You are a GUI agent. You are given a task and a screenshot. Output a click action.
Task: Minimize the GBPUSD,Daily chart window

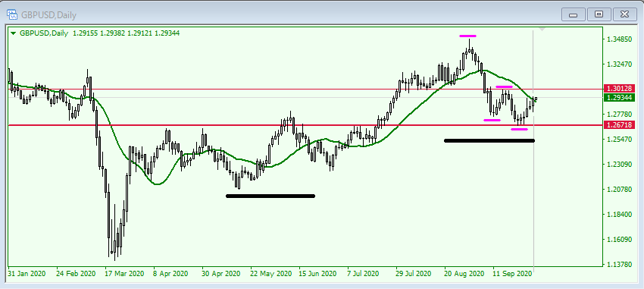click(x=573, y=15)
